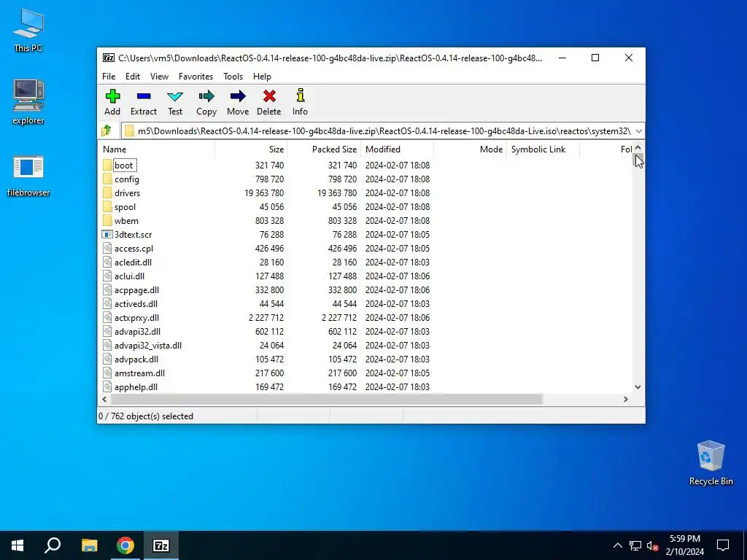Image resolution: width=747 pixels, height=560 pixels.
Task: Click the taskbar search icon
Action: (53, 545)
